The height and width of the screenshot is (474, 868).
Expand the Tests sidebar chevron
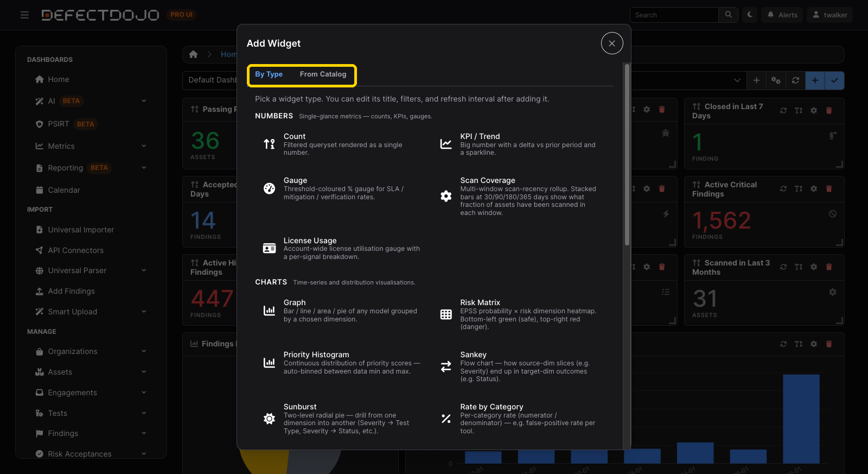(x=144, y=413)
